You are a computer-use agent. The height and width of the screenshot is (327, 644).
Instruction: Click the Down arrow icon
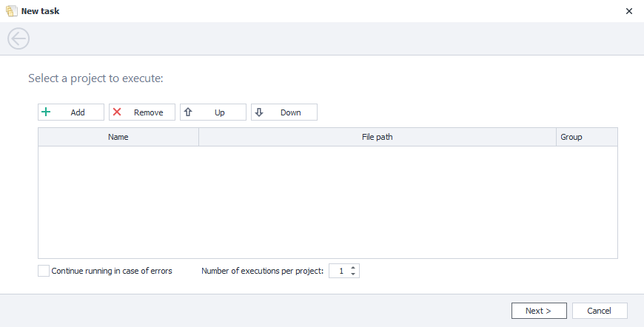(x=259, y=112)
